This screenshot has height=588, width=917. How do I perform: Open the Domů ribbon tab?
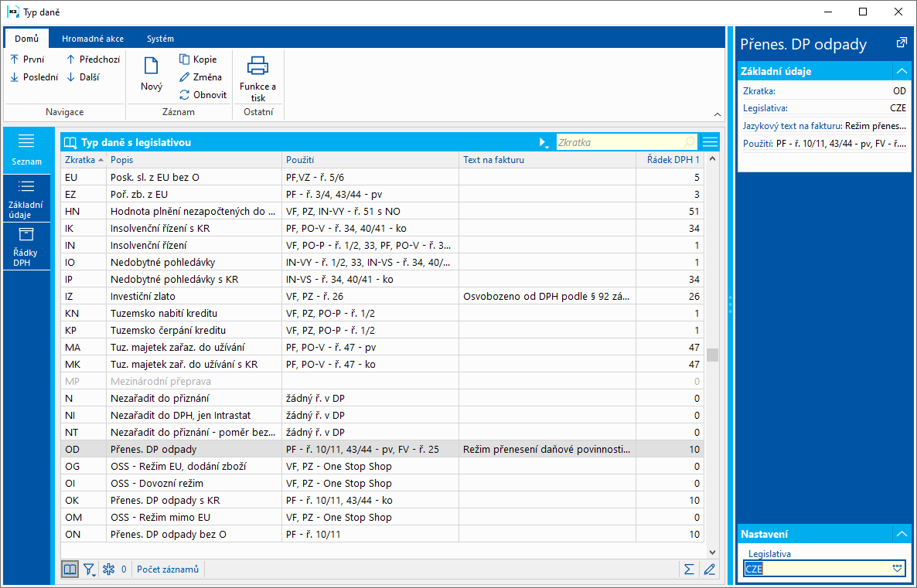[27, 39]
